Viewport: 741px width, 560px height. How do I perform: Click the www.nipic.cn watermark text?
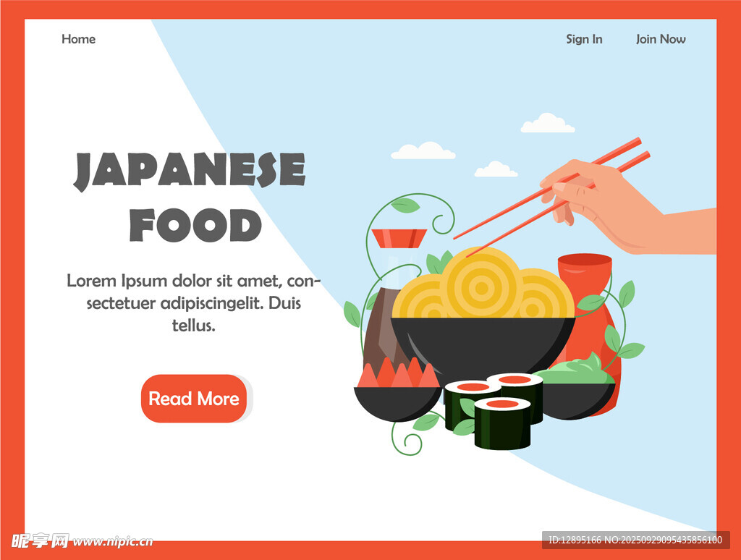pyautogui.click(x=112, y=542)
